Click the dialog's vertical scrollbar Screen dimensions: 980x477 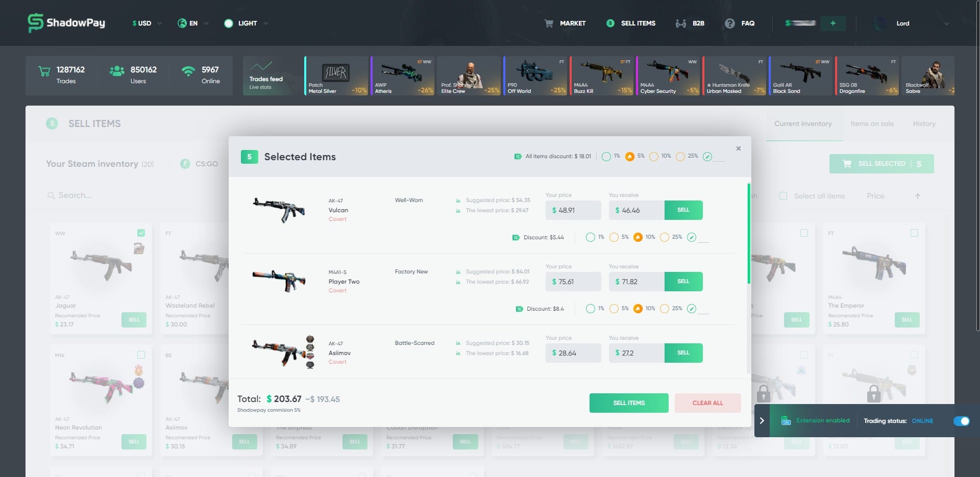[x=749, y=234]
